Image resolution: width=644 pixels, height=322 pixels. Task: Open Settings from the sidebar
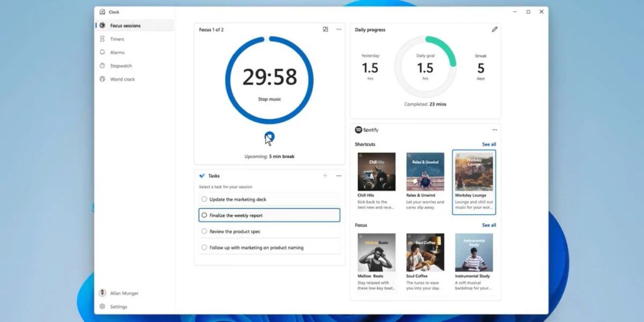pyautogui.click(x=115, y=306)
